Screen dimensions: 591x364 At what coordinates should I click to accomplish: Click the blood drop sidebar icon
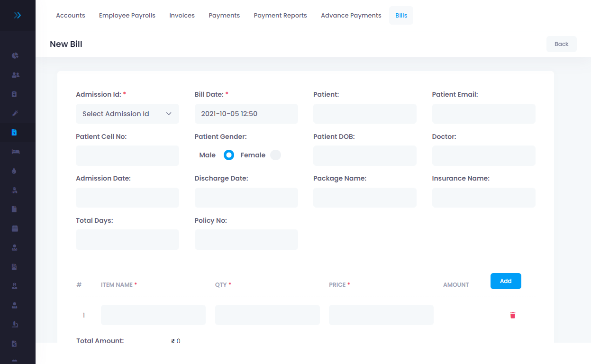14,171
